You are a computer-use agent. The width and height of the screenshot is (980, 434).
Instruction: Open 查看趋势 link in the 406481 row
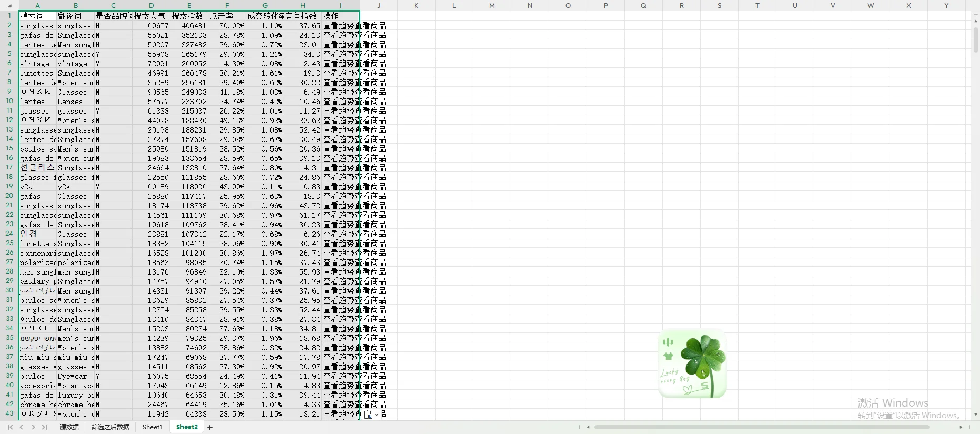click(339, 26)
